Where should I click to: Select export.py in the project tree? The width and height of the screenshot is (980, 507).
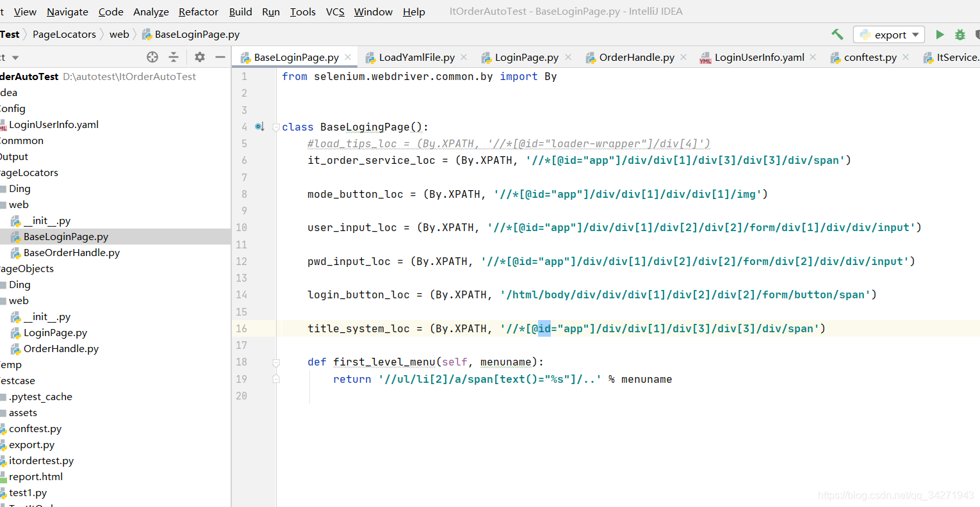pos(31,444)
